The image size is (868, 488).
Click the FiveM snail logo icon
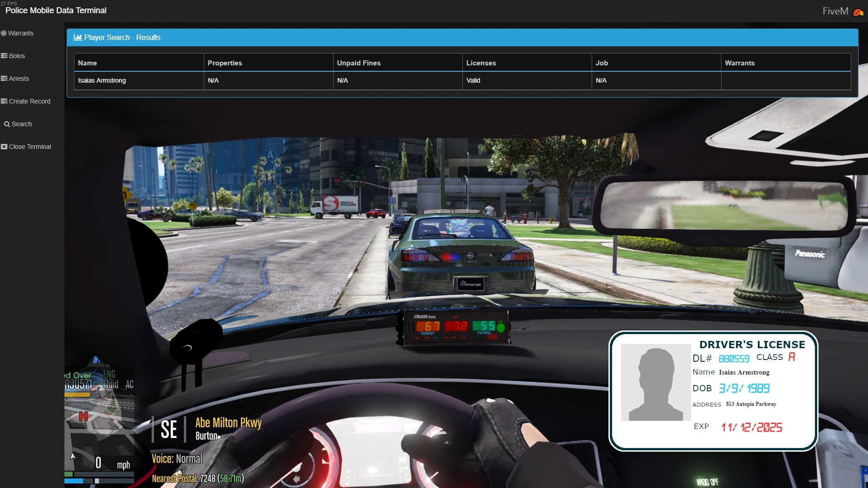[858, 11]
